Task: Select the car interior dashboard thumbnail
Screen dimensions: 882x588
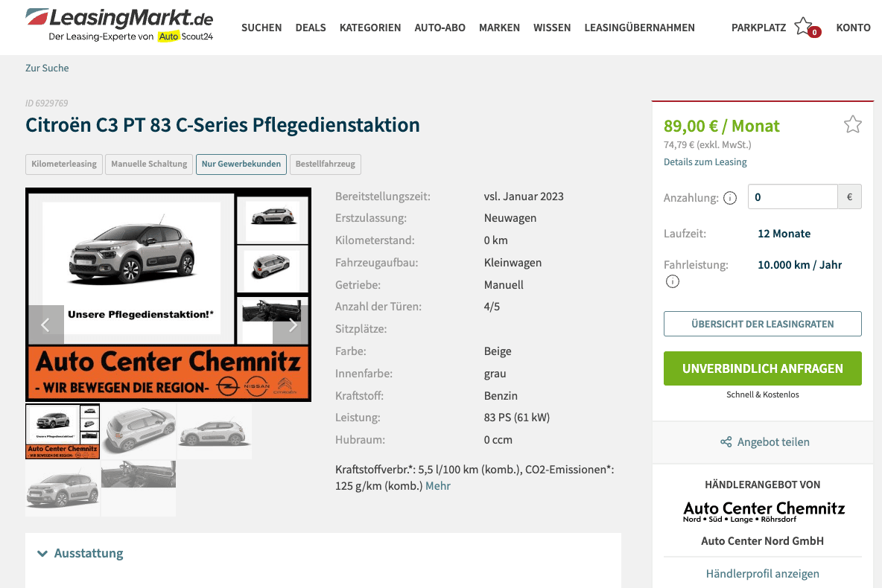Action: click(139, 474)
